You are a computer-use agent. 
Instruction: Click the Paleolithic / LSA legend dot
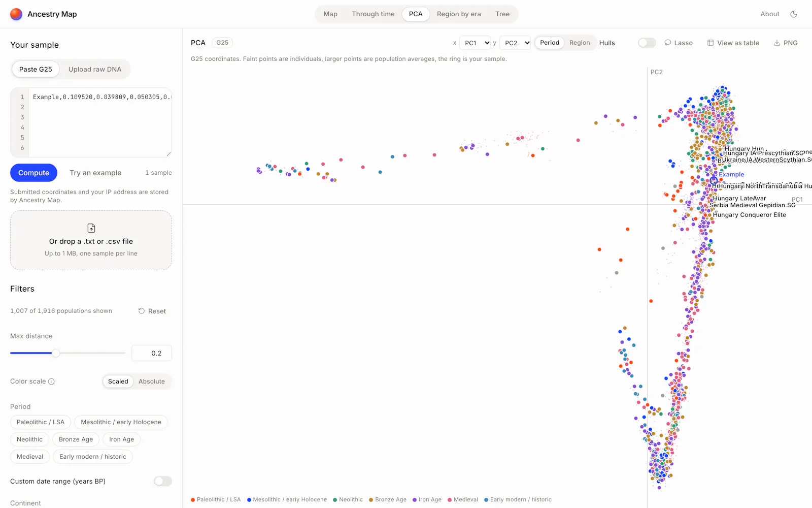[193, 500]
